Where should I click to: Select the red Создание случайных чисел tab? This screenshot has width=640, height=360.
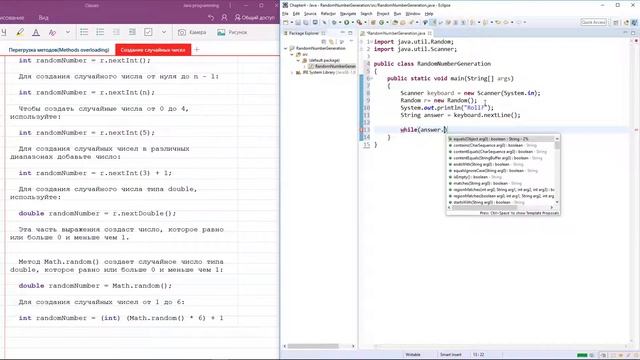153,50
